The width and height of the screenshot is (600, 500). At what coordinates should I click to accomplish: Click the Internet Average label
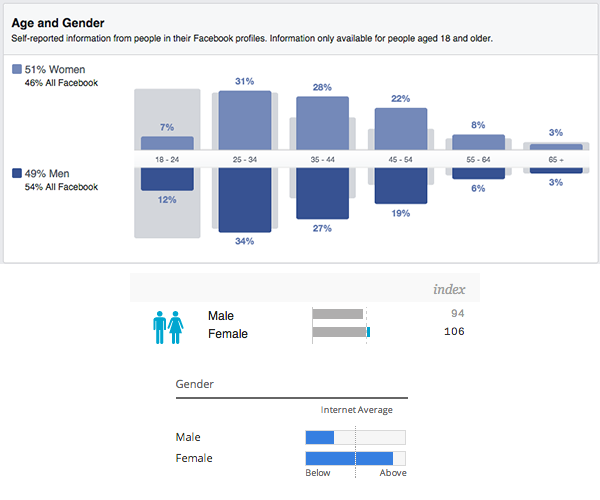(x=356, y=410)
